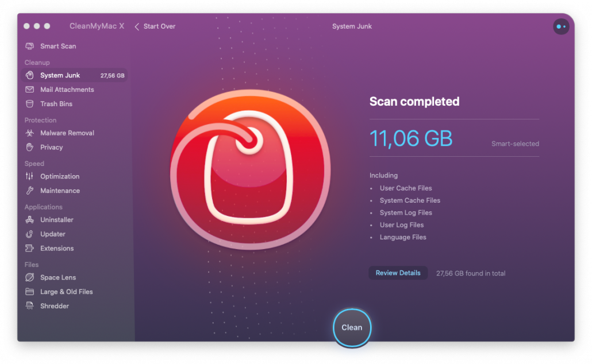Image resolution: width=592 pixels, height=364 pixels.
Task: Select the Privacy hand icon
Action: pyautogui.click(x=29, y=148)
